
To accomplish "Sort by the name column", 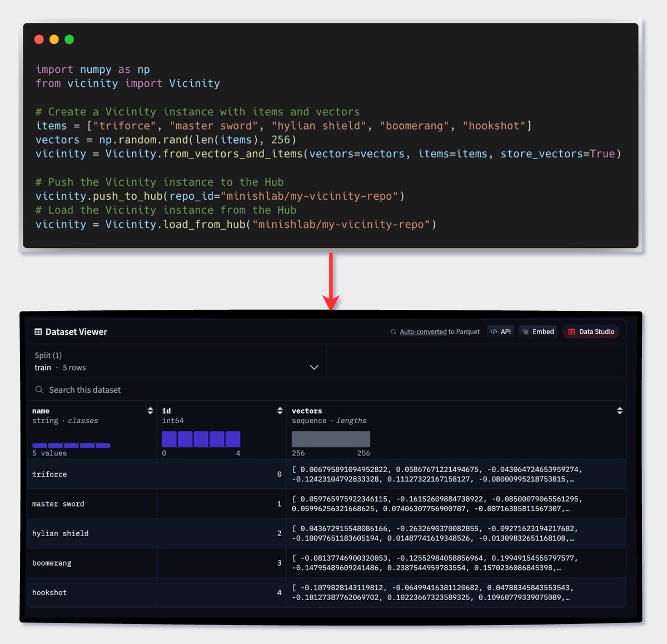I will tap(150, 411).
